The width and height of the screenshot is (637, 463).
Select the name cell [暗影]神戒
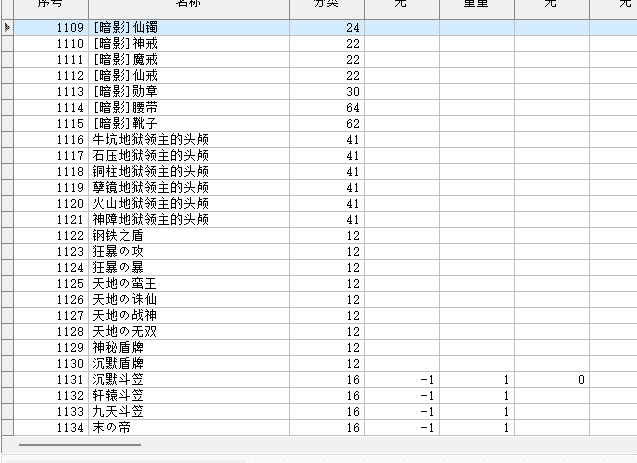pos(189,43)
